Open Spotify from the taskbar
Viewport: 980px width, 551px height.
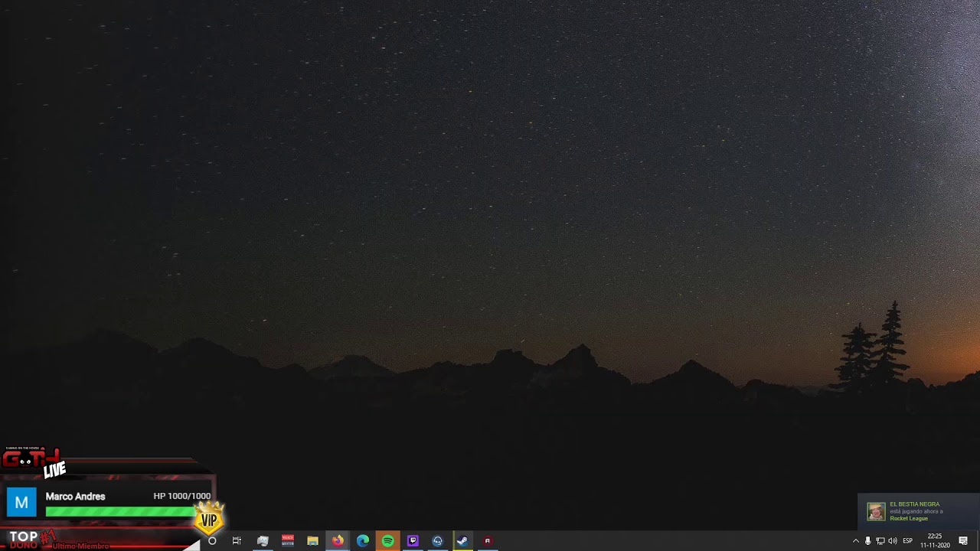[388, 541]
